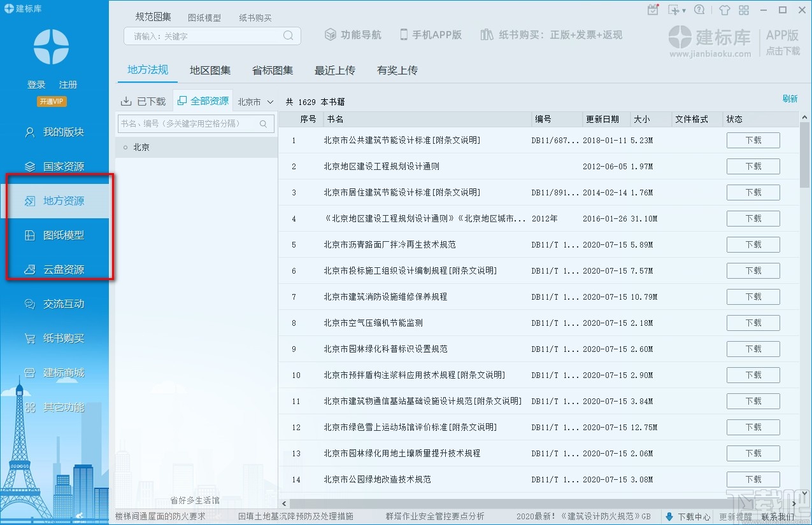Image resolution: width=812 pixels, height=525 pixels.
Task: Open the calendar notification icon with red dot
Action: coord(653,10)
